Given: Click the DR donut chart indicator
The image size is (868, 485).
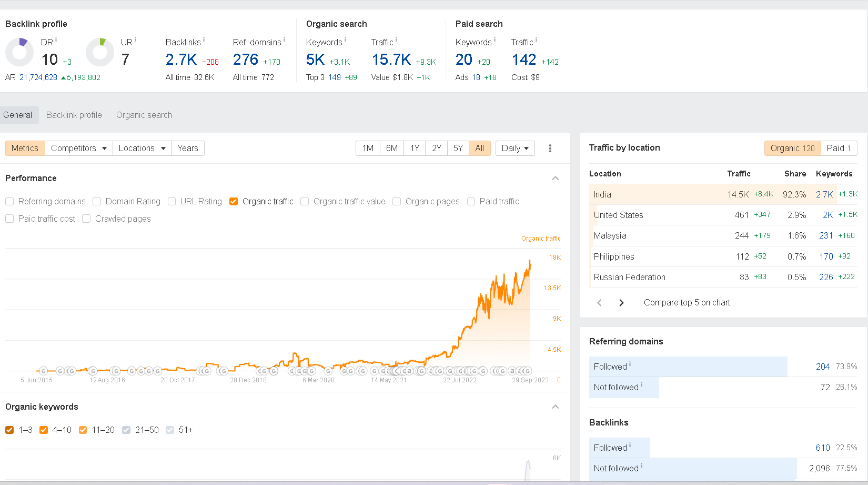Looking at the screenshot, I should [19, 52].
